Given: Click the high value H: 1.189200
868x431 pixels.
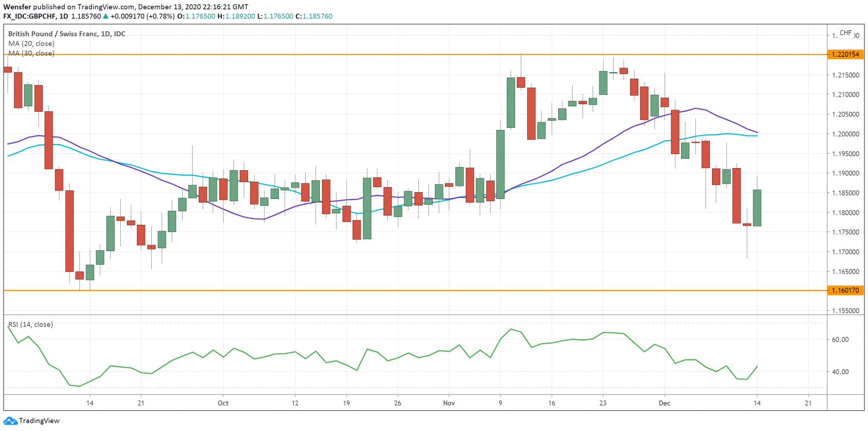Looking at the screenshot, I should [237, 15].
